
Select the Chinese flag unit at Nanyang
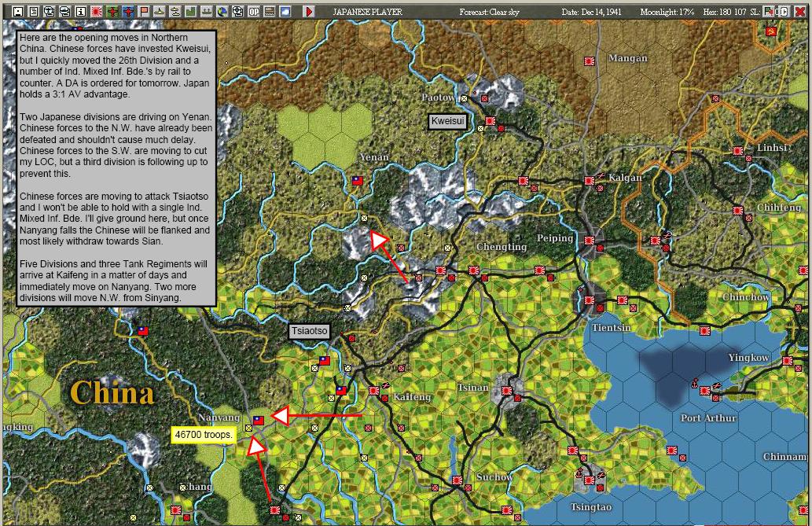[259, 421]
